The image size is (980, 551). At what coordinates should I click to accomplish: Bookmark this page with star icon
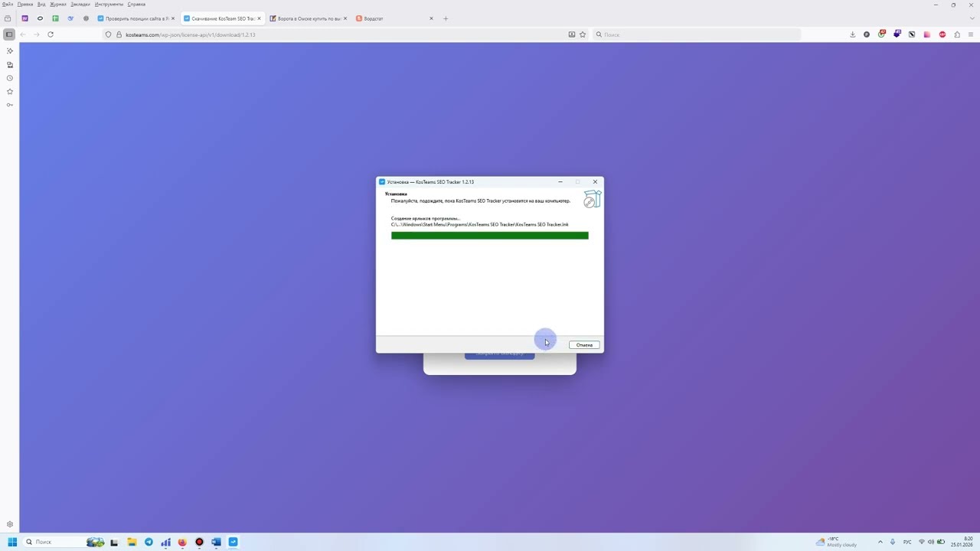tap(583, 34)
